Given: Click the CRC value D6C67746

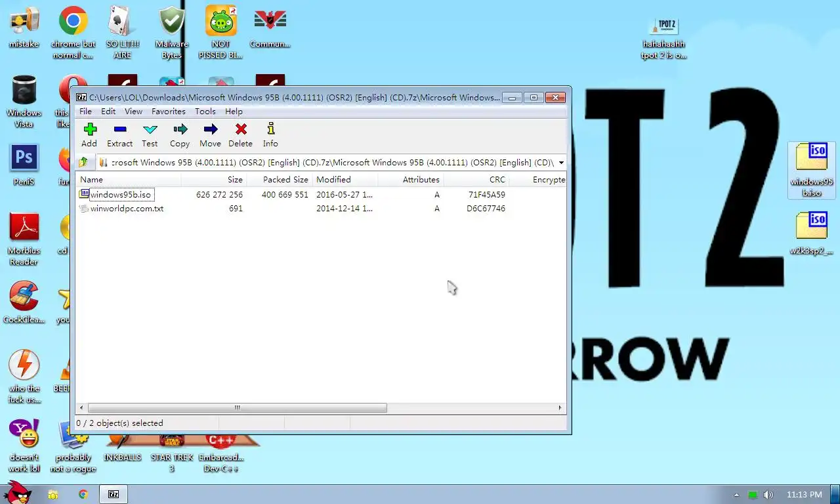Looking at the screenshot, I should point(486,209).
